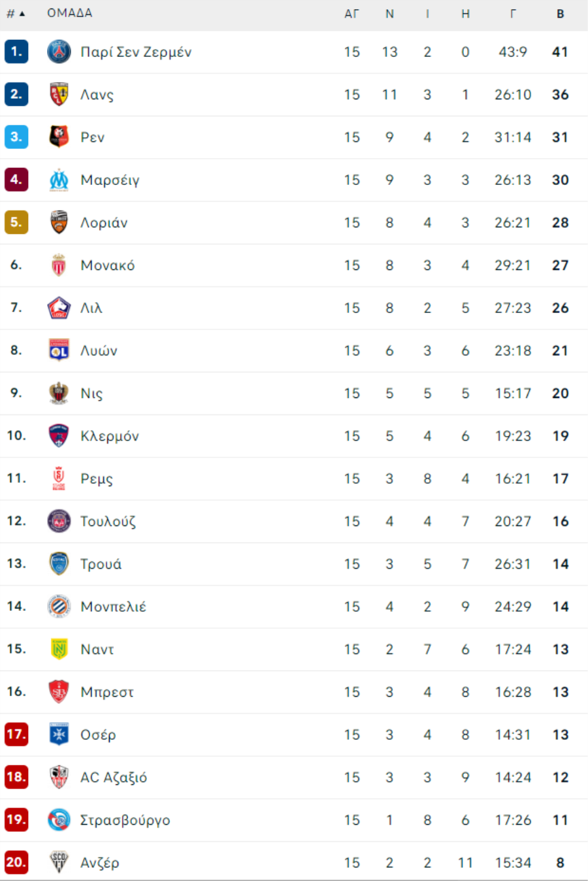Open the Τουλούζ team name link
Viewport: 588px width, 881px height.
[x=108, y=522]
